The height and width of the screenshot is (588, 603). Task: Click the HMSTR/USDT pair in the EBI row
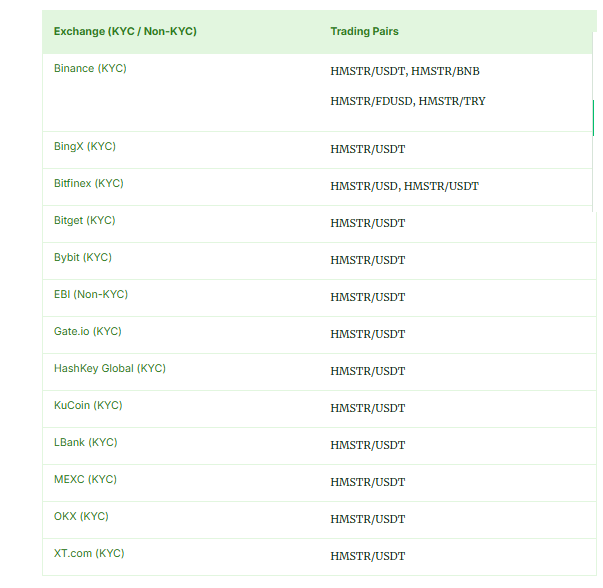pos(367,298)
